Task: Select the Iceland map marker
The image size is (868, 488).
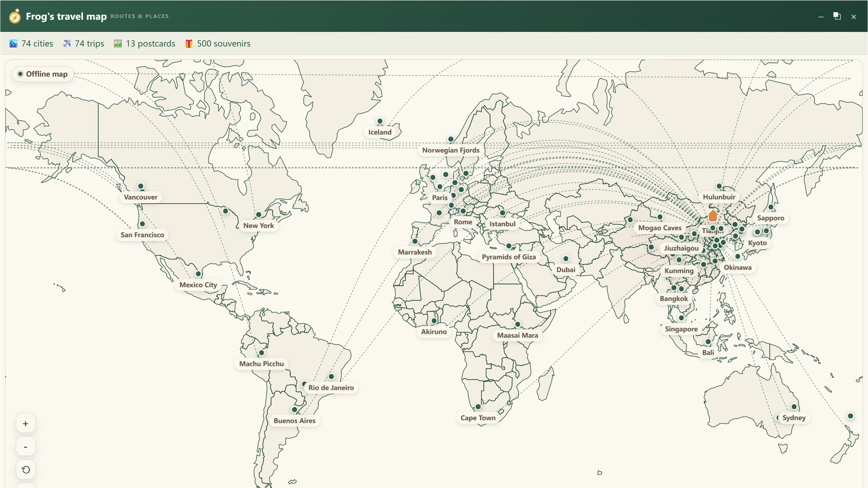Action: [x=380, y=122]
